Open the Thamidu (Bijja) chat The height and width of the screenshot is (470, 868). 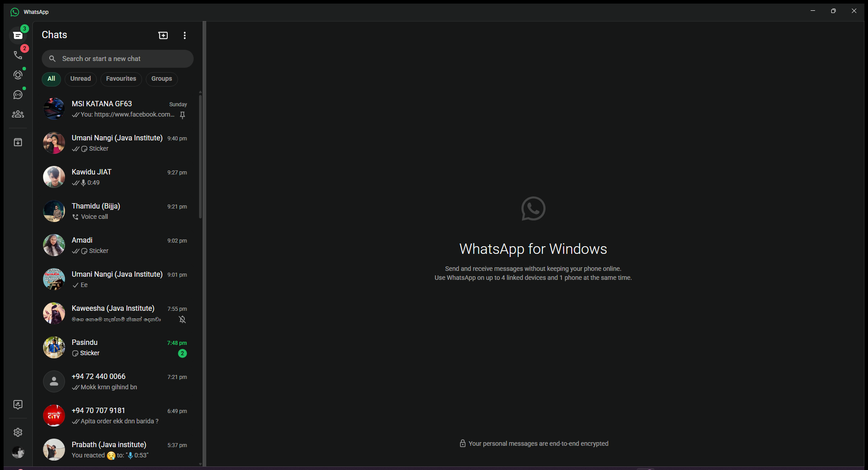tap(117, 211)
